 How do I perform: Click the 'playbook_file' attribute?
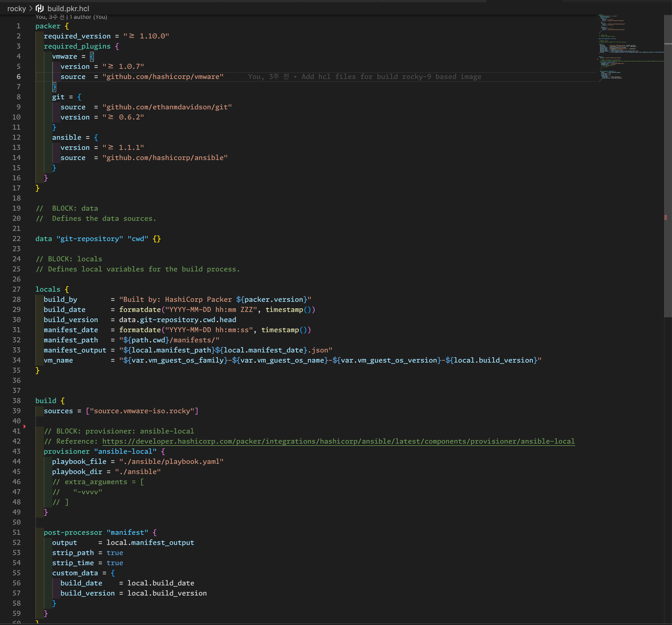pyautogui.click(x=79, y=461)
